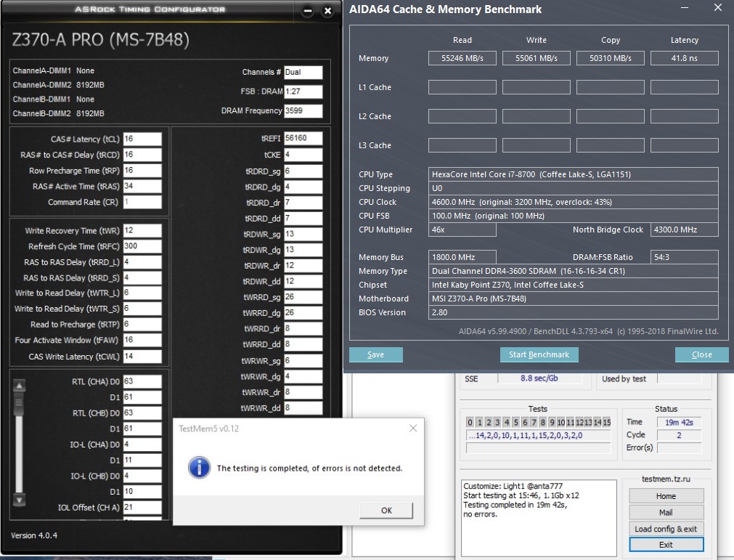Select the tCKE value field

(303, 155)
